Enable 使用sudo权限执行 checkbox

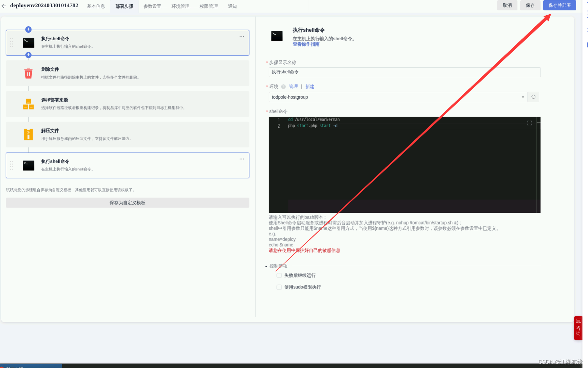point(279,287)
